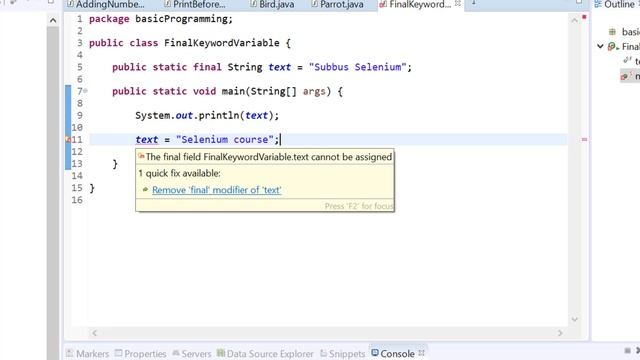The height and width of the screenshot is (360, 640).
Task: Jump to error marker in overview ruler
Action: click(584, 140)
